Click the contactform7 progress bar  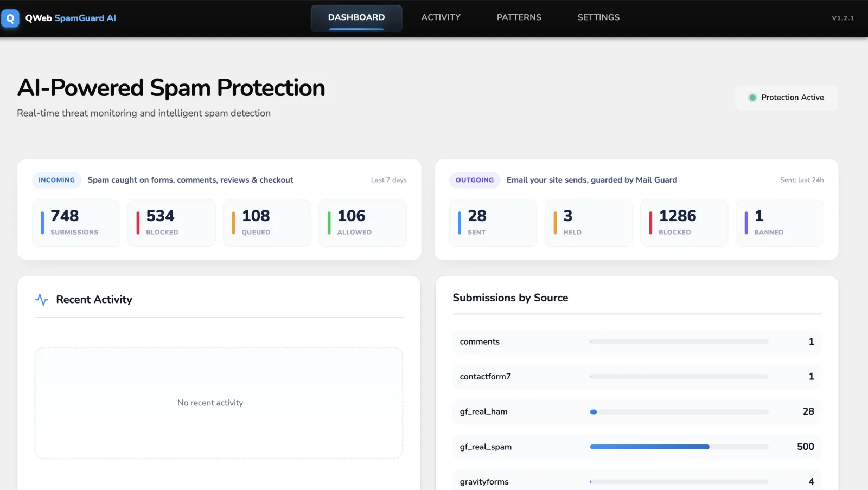[679, 377]
